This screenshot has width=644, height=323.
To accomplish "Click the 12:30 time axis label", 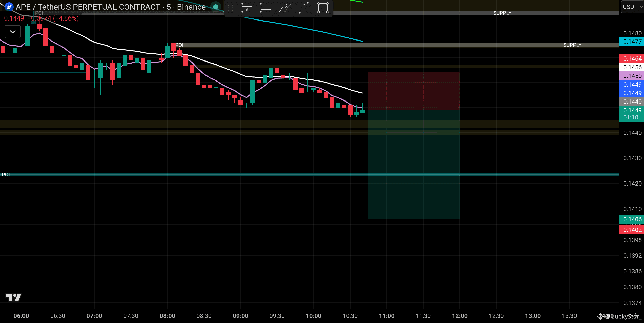I will [496, 316].
